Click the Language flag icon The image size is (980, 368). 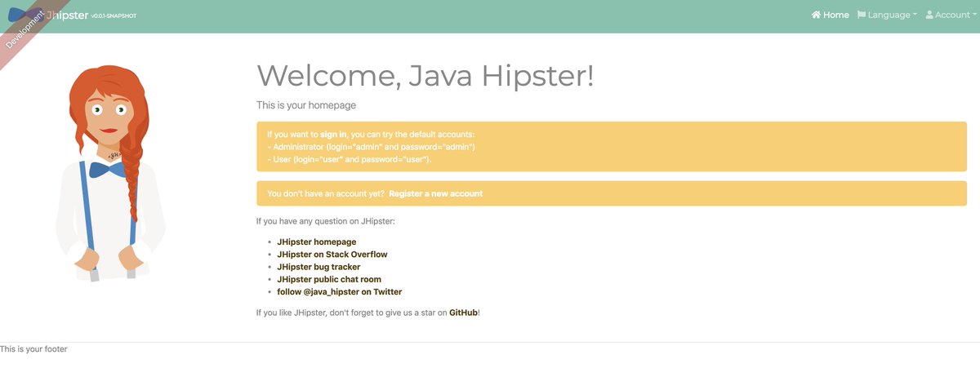coord(861,15)
